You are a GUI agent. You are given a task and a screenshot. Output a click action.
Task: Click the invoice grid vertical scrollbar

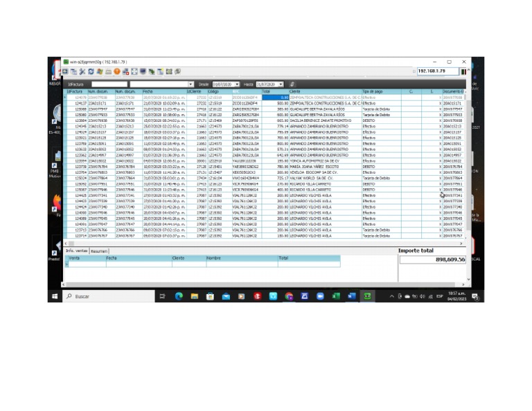point(465,166)
